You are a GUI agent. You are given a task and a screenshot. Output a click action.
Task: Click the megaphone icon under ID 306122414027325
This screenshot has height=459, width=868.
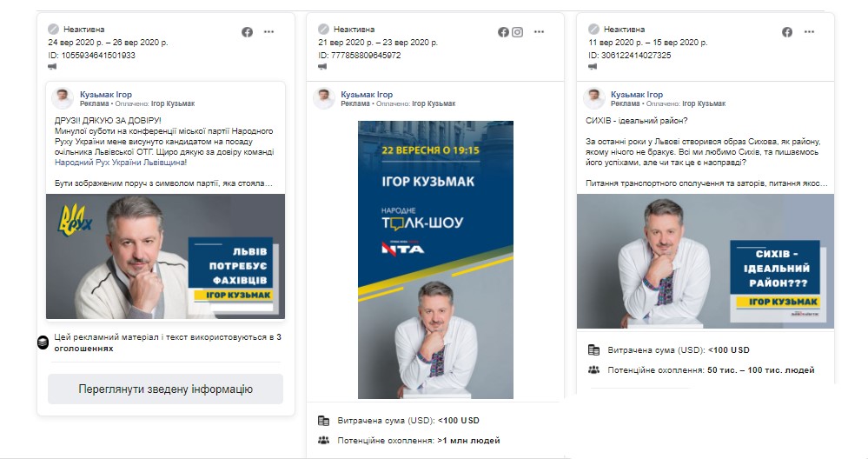[x=593, y=67]
